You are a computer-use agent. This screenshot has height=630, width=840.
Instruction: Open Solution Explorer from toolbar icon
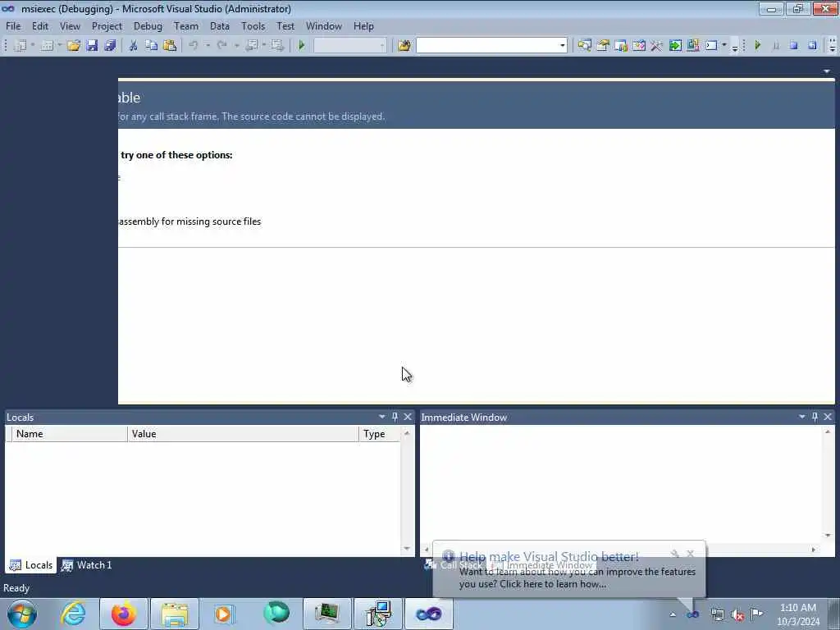point(584,46)
